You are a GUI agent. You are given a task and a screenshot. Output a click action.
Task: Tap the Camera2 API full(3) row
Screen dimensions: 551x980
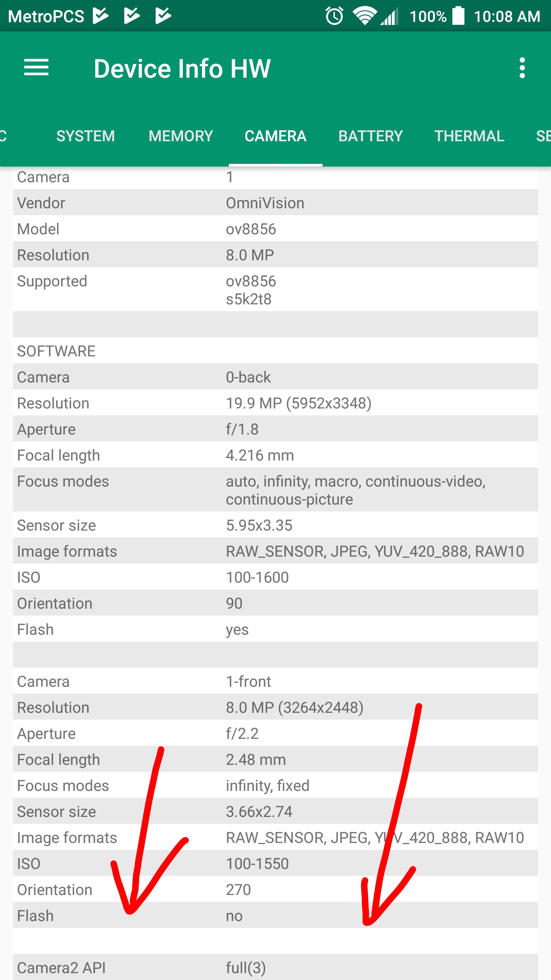click(275, 967)
